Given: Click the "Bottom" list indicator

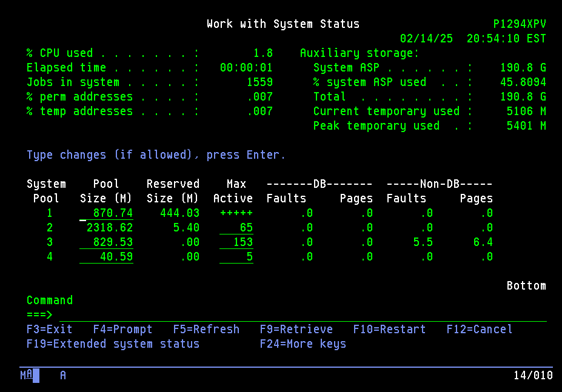Looking at the screenshot, I should click(526, 286).
